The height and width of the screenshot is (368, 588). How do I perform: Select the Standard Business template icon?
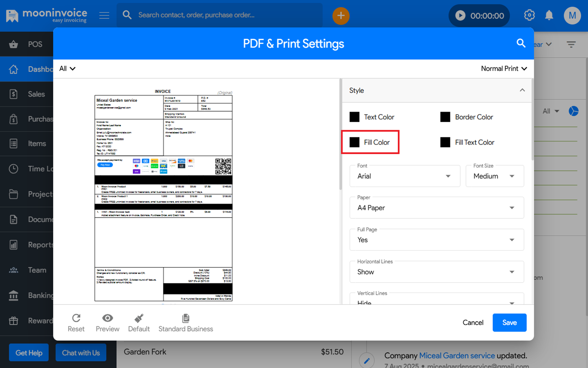186,319
